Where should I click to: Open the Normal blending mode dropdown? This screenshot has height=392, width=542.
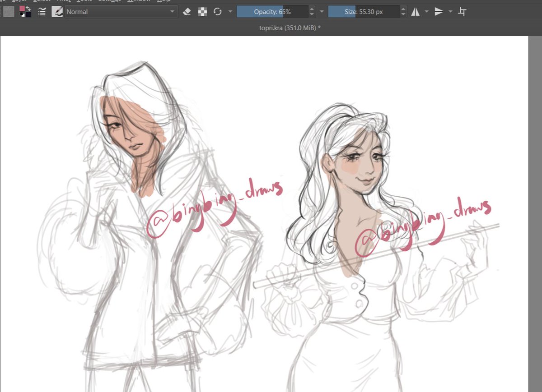[121, 12]
